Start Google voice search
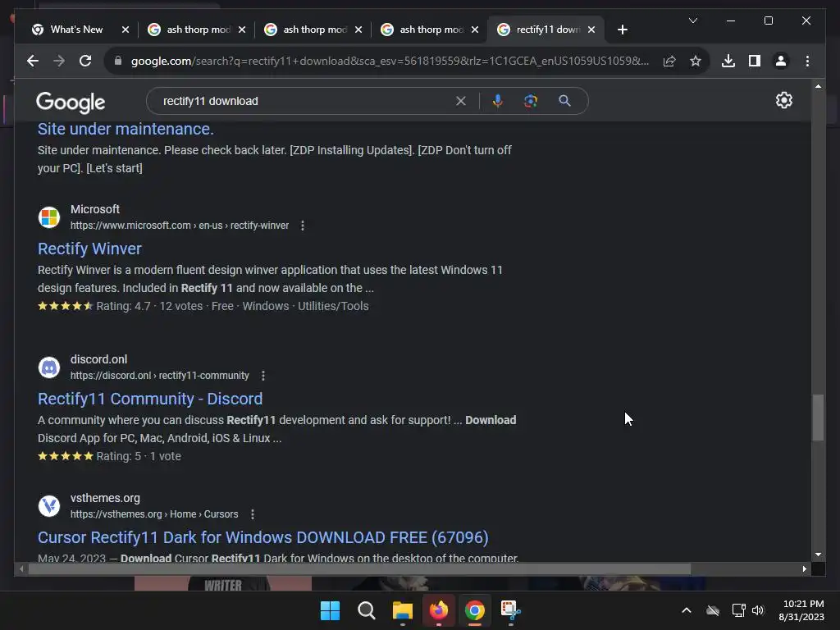The image size is (840, 630). click(498, 101)
